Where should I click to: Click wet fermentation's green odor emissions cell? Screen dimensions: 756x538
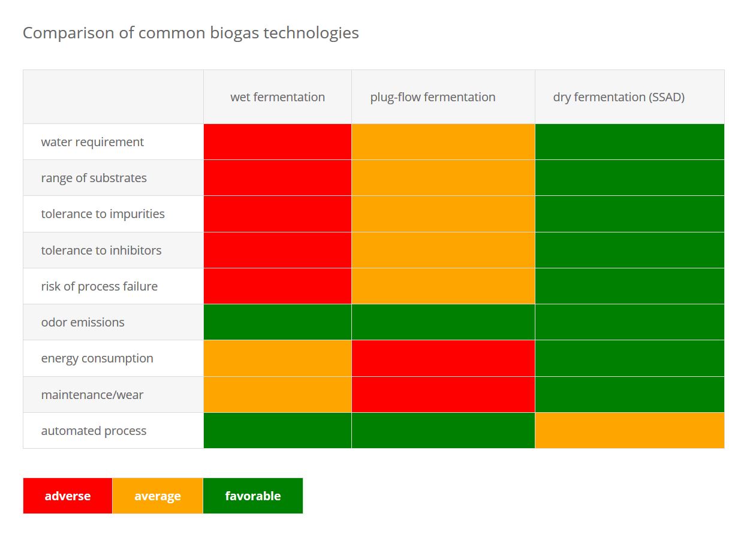click(278, 322)
